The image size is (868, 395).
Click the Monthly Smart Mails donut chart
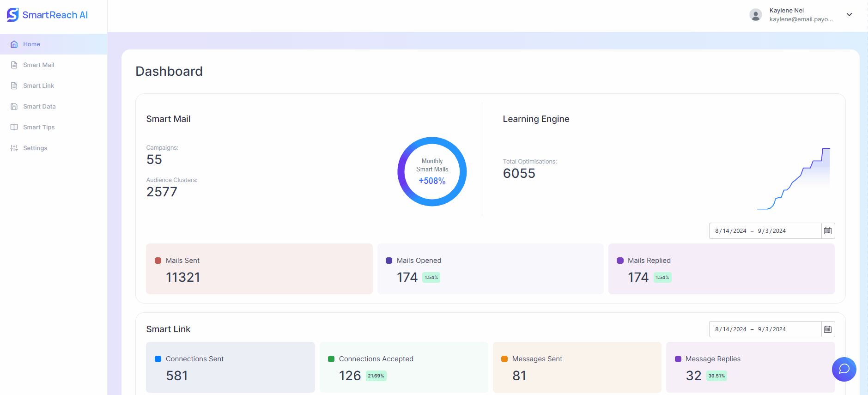432,171
